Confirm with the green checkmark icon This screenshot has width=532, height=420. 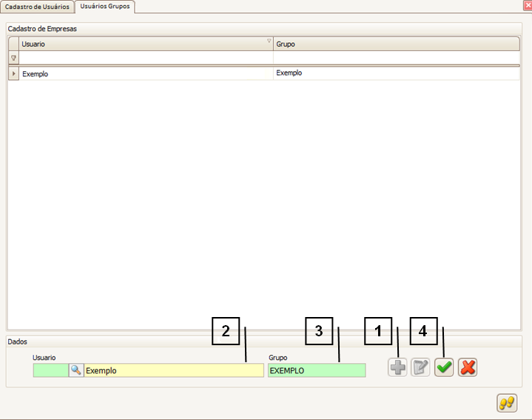444,367
